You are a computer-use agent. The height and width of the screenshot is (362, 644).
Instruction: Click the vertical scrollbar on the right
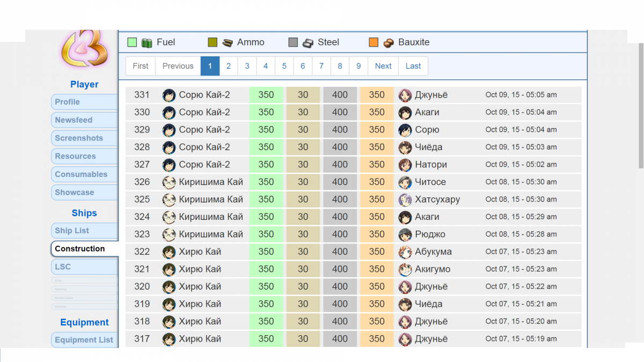[x=640, y=107]
